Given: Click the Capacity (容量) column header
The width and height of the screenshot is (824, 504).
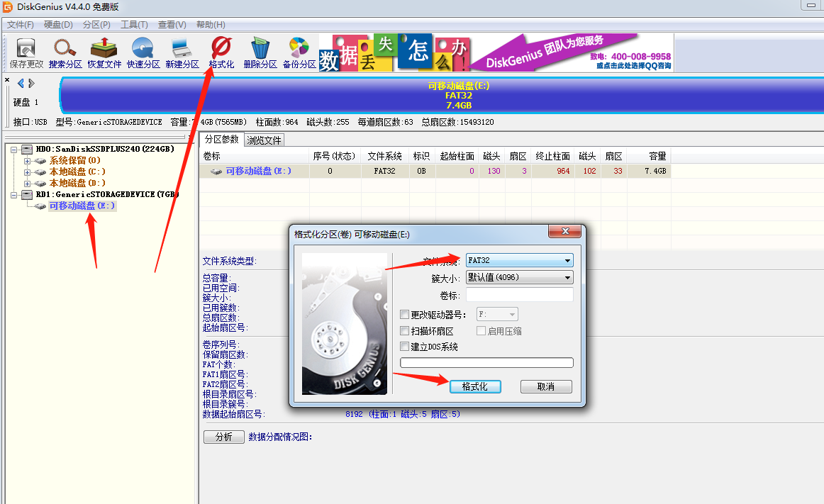Looking at the screenshot, I should [649, 156].
